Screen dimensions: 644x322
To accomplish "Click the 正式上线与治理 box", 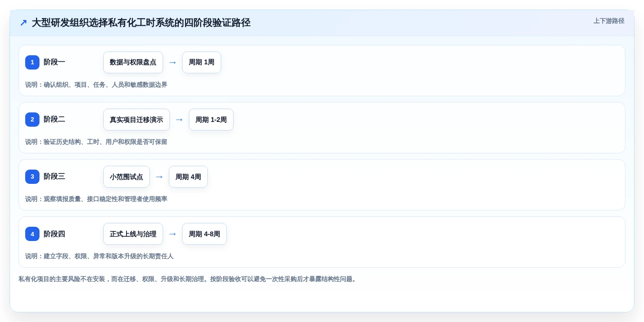I will pyautogui.click(x=133, y=234).
